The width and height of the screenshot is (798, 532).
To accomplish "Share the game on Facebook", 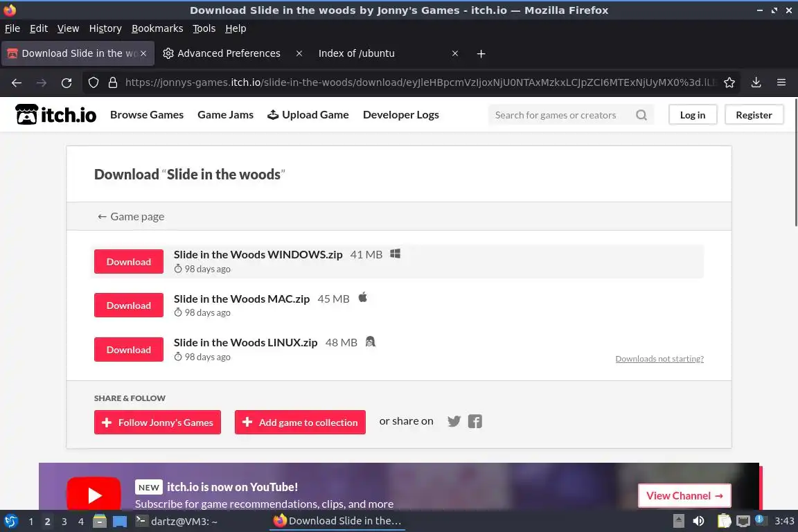I will (475, 421).
